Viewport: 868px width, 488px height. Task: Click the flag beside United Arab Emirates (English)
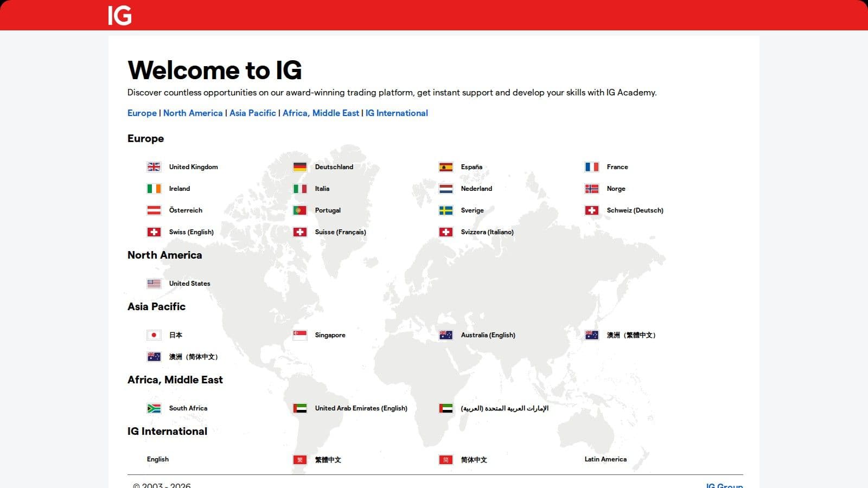tap(300, 408)
